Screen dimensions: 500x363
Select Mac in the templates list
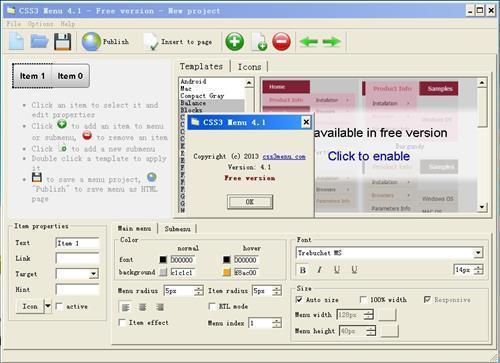[x=186, y=89]
